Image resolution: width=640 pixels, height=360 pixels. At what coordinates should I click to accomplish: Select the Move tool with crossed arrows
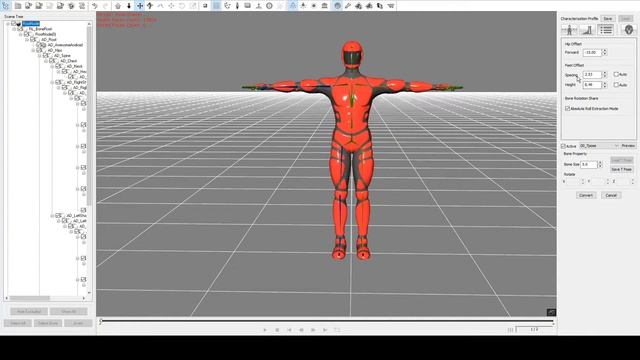coord(140,6)
